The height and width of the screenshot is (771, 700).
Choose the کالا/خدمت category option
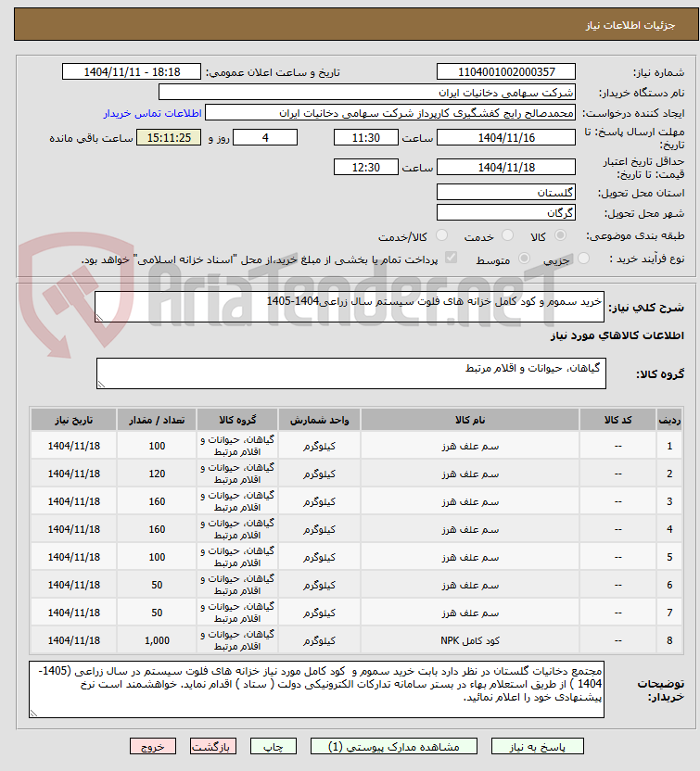[441, 235]
